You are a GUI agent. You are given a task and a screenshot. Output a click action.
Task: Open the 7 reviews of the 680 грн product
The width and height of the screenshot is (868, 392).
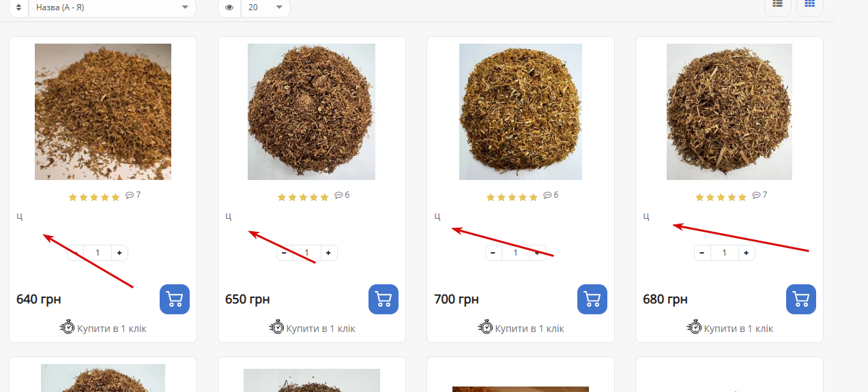[759, 195]
